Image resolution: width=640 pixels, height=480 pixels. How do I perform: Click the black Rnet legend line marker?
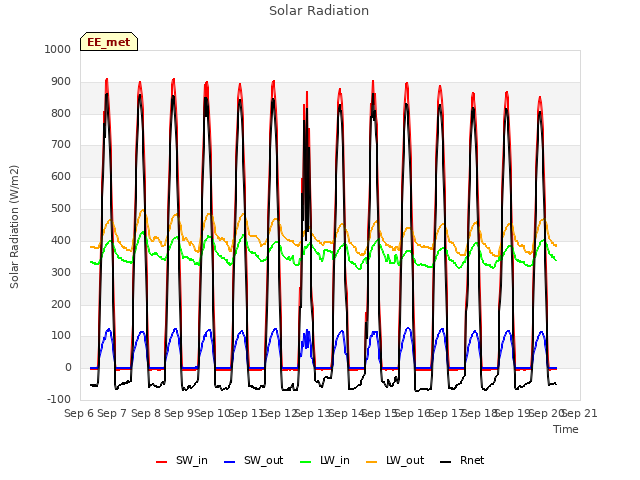[x=446, y=462]
